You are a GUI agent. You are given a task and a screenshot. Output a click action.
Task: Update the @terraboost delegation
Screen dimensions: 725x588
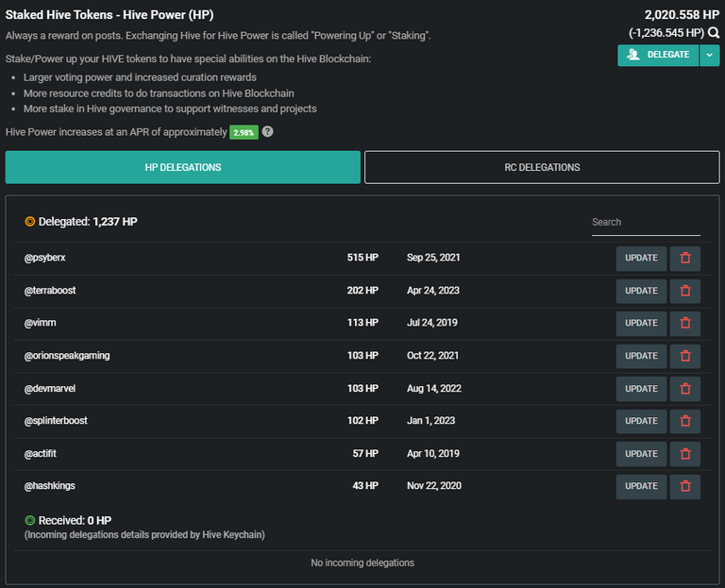pyautogui.click(x=641, y=291)
